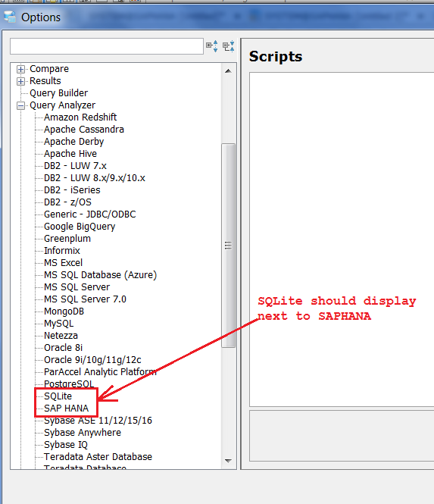Click the tree scrollbar up arrow
The width and height of the screenshot is (434, 504).
coord(229,71)
